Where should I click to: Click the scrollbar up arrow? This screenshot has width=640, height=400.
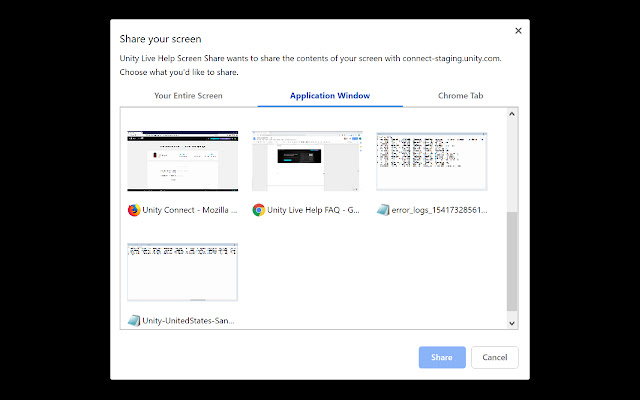pos(512,114)
